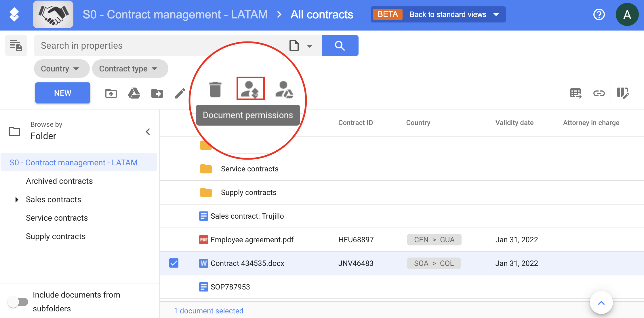The height and width of the screenshot is (318, 644).
Task: Click Contract ID JNV46483 cell
Action: [x=356, y=263]
